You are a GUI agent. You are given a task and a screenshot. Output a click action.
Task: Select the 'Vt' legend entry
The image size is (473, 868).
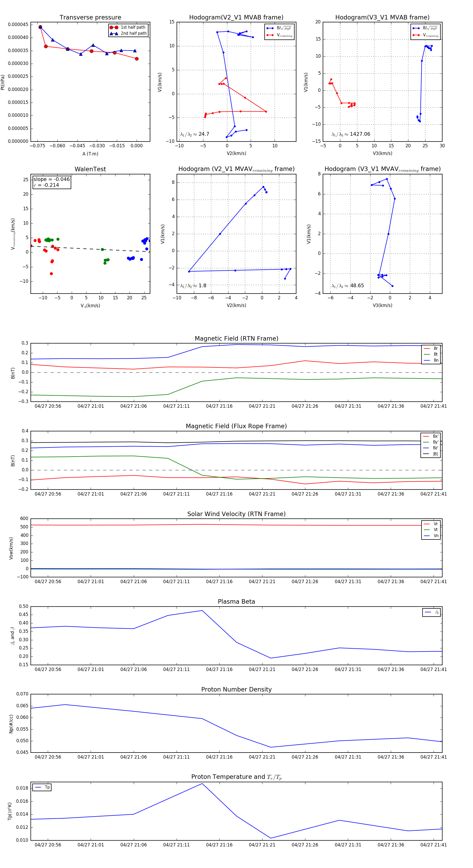(431, 530)
